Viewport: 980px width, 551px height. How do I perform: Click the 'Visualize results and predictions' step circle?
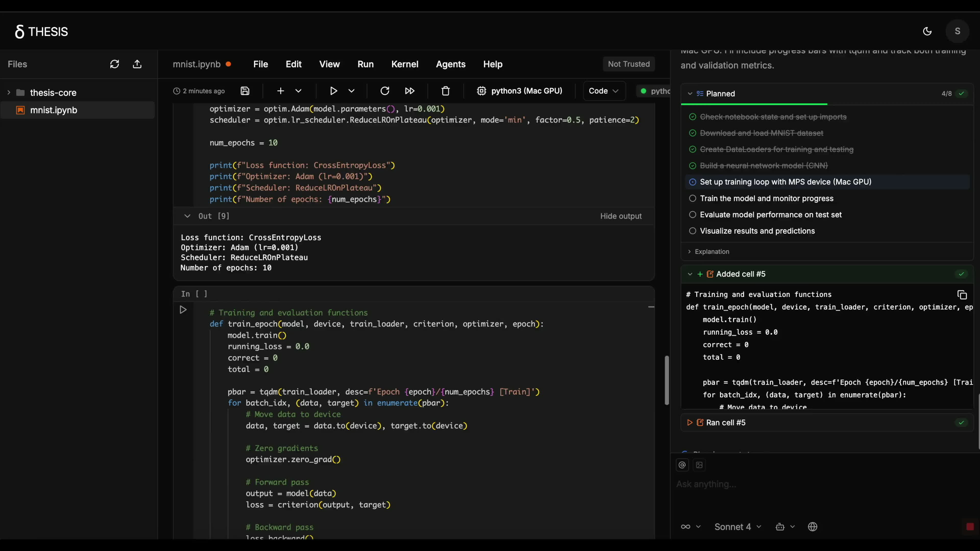692,231
